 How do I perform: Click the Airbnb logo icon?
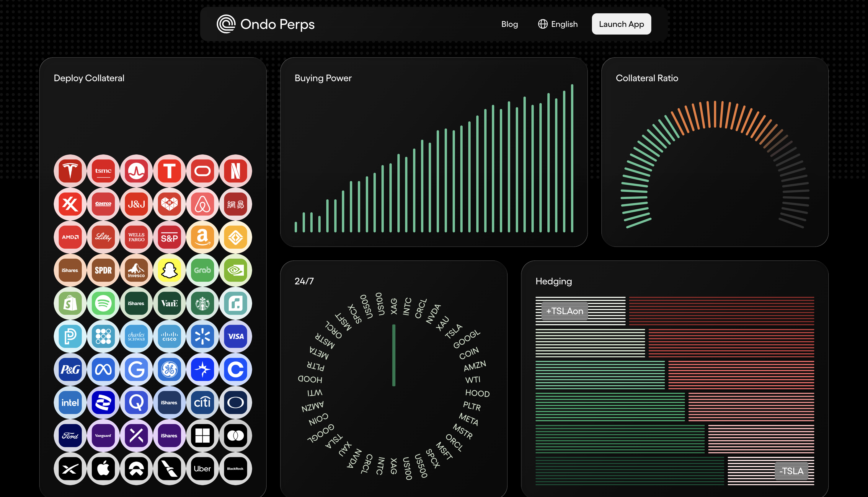coord(202,204)
